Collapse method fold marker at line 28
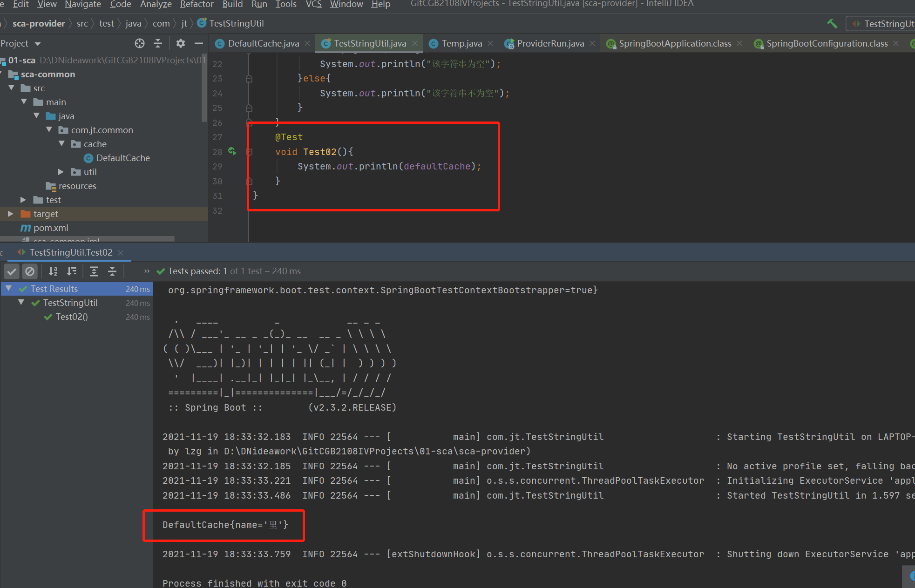Viewport: 915px width, 588px height. pos(249,152)
